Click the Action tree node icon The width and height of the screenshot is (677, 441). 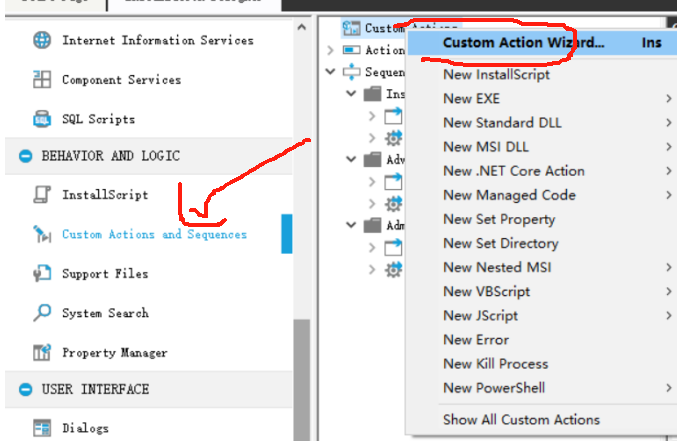(x=351, y=50)
